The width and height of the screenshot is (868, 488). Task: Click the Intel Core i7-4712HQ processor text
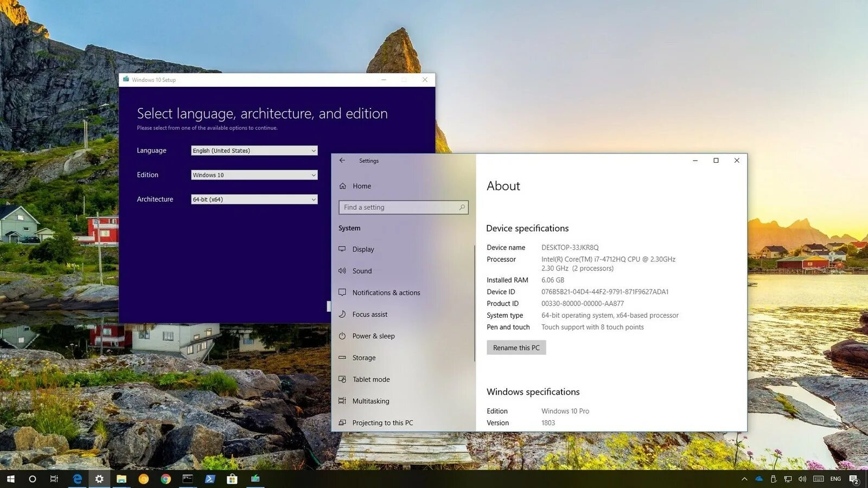608,264
